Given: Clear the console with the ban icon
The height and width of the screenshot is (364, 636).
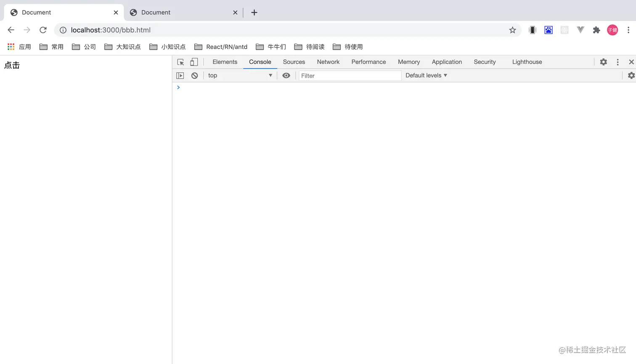Looking at the screenshot, I should 194,76.
